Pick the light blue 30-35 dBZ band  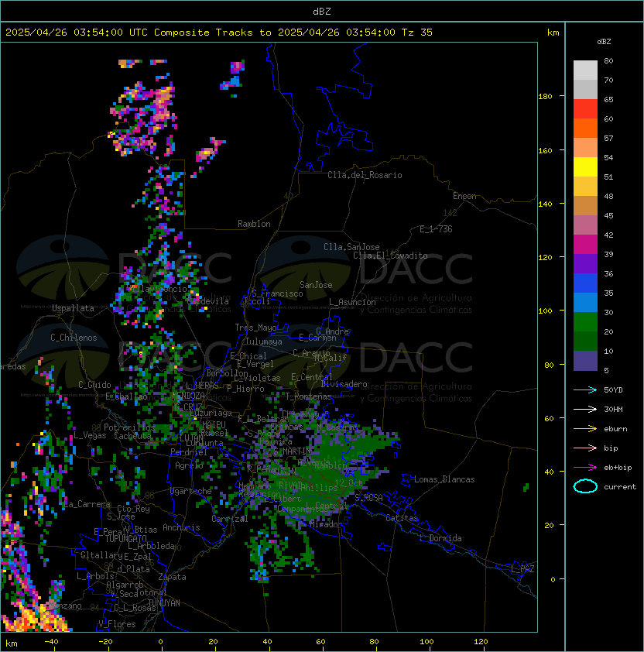click(585, 303)
